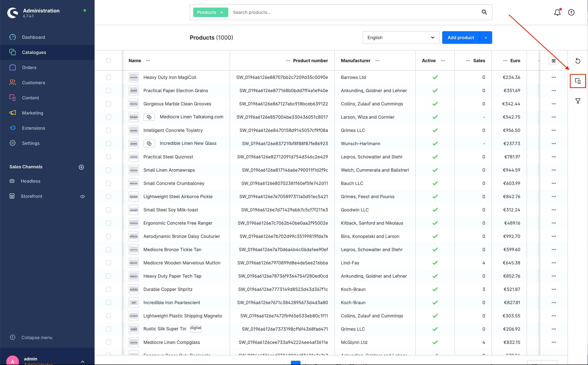Check the select-all products checkbox
Screen dimensions: 588x365
pyautogui.click(x=108, y=61)
